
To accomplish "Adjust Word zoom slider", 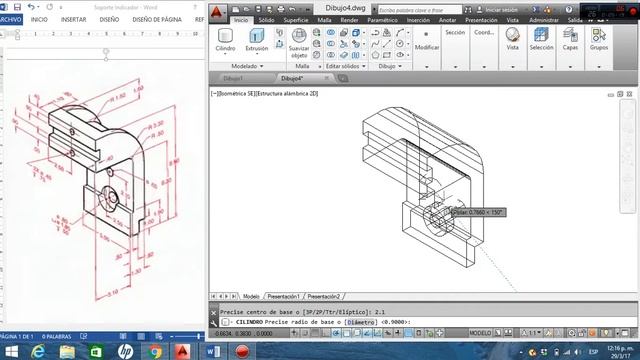I will tap(198, 336).
